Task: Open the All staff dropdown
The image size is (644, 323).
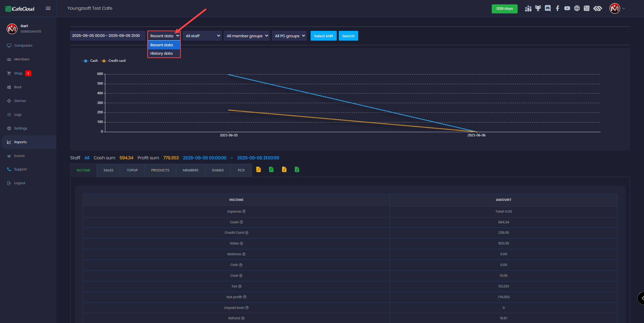Action: pyautogui.click(x=202, y=36)
